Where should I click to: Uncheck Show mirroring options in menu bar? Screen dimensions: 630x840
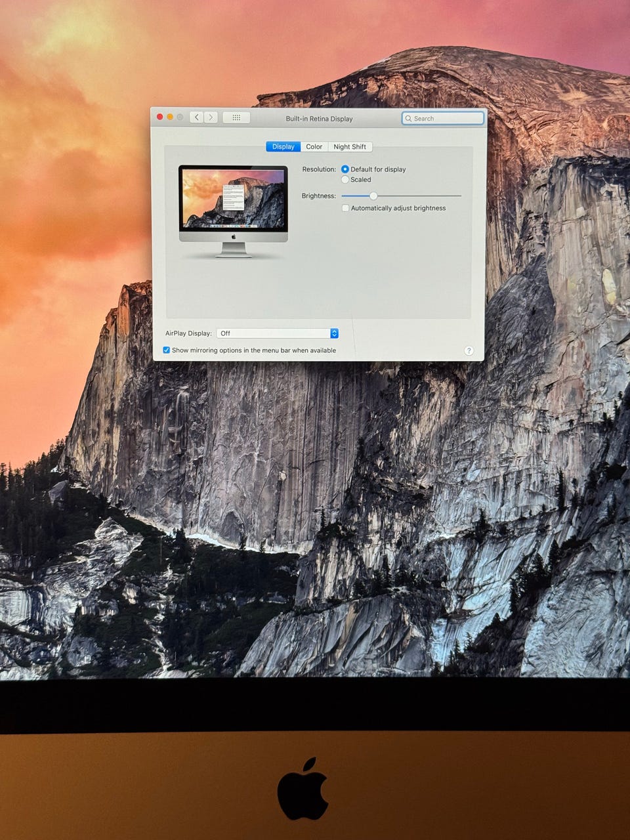(x=167, y=350)
